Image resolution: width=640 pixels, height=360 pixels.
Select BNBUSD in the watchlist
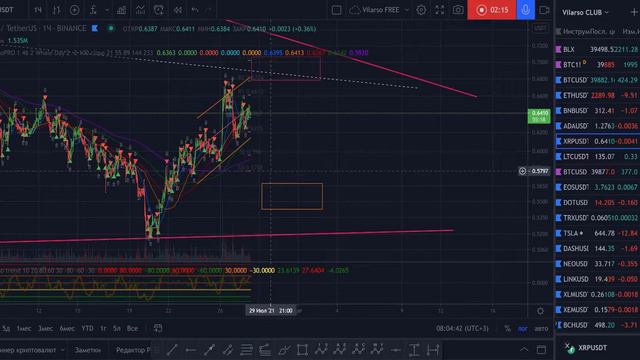pos(598,111)
